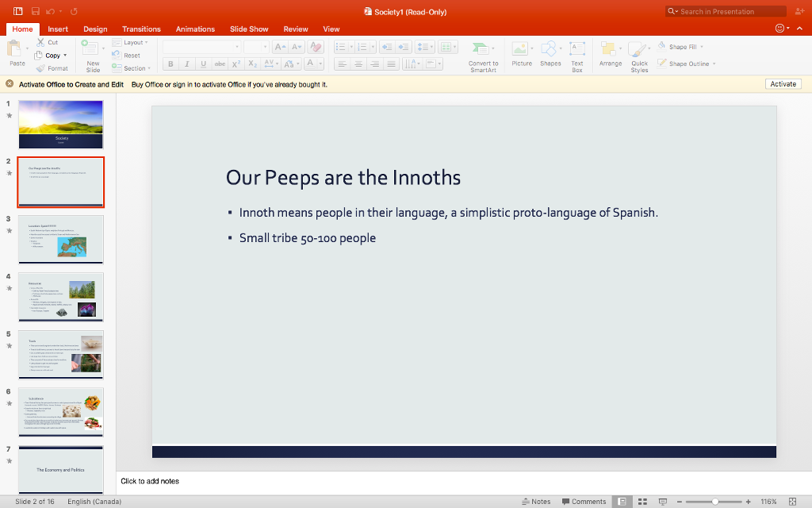The height and width of the screenshot is (508, 812).
Task: Toggle Normal view button in status bar
Action: pyautogui.click(x=622, y=502)
